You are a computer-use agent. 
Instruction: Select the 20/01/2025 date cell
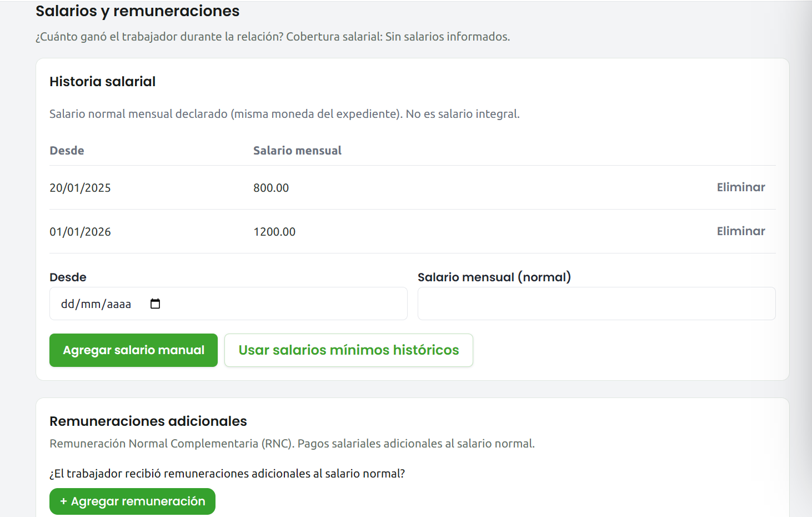pyautogui.click(x=80, y=188)
